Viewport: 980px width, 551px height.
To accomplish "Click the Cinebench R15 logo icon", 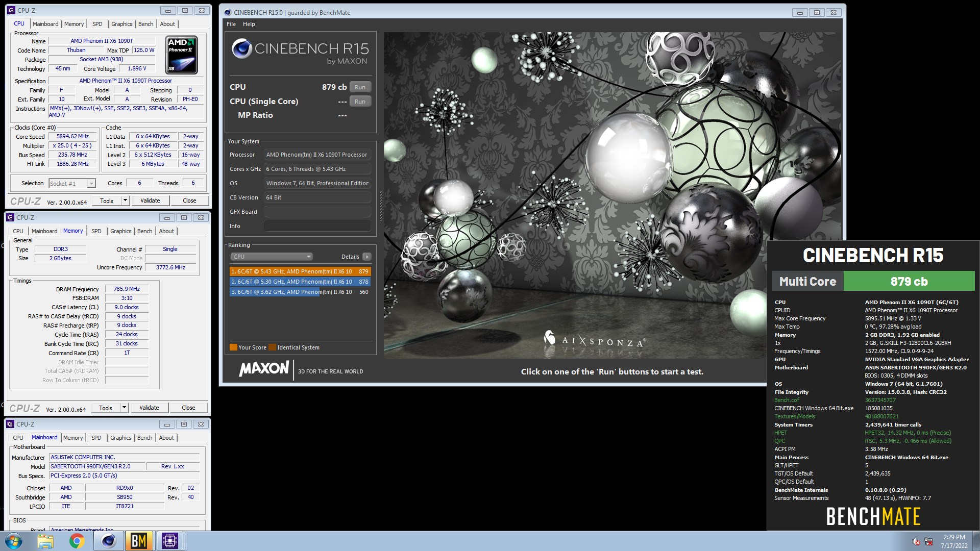I will click(241, 49).
